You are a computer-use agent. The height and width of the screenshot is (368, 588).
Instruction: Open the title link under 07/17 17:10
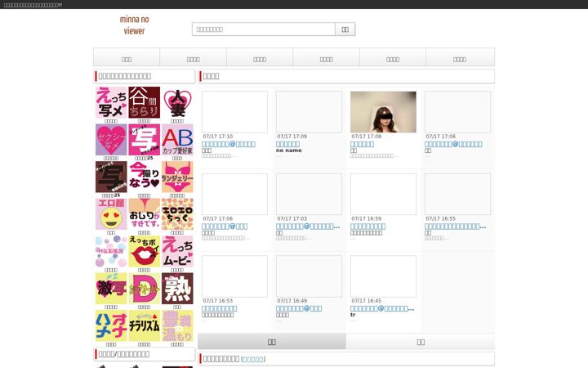coord(229,144)
